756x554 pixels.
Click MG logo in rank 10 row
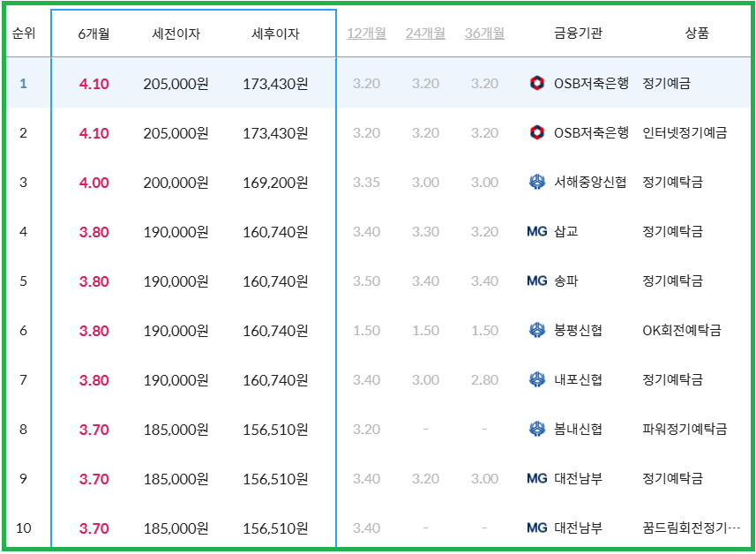536,528
